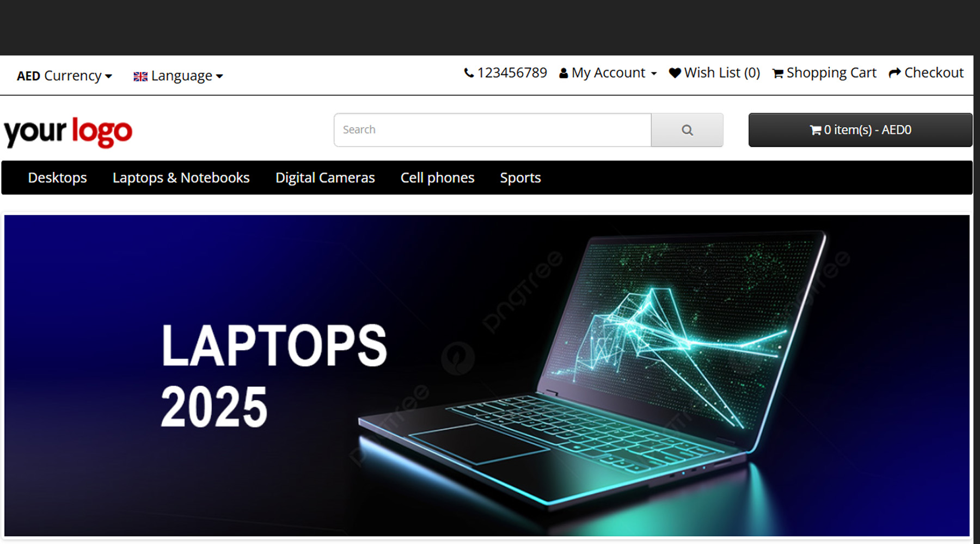The width and height of the screenshot is (980, 544).
Task: Expand the My Account dropdown caret
Action: tap(654, 74)
